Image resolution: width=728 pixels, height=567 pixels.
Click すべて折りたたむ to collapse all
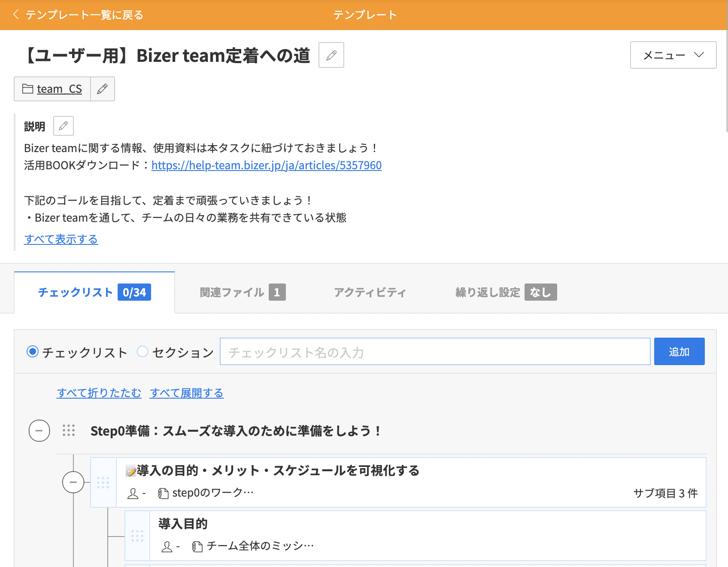[x=99, y=393]
